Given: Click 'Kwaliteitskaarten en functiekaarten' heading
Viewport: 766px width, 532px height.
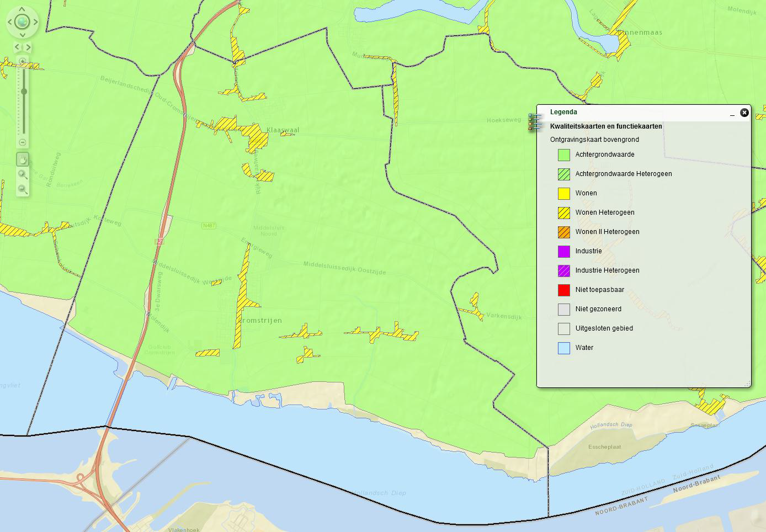Looking at the screenshot, I should 606,126.
